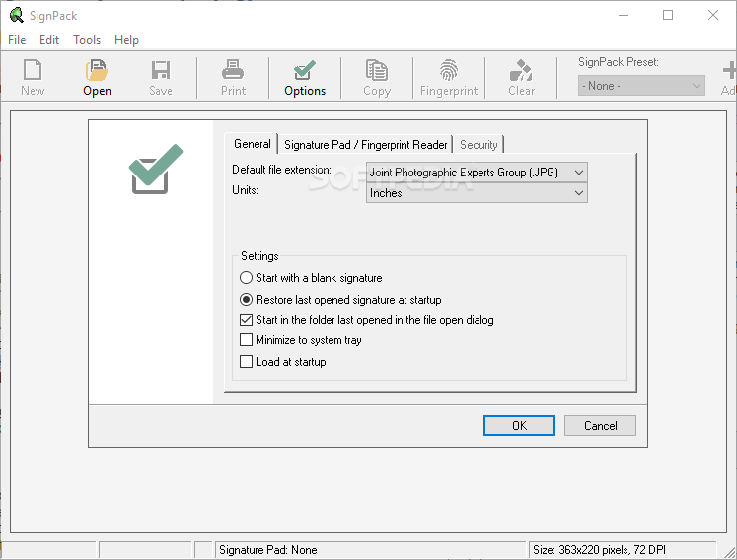Minimize the SignPack window
Viewport: 737px width, 560px height.
coord(624,15)
